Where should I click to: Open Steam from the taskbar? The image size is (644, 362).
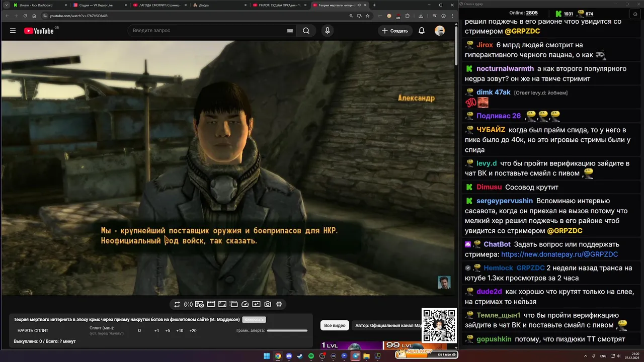(x=300, y=356)
